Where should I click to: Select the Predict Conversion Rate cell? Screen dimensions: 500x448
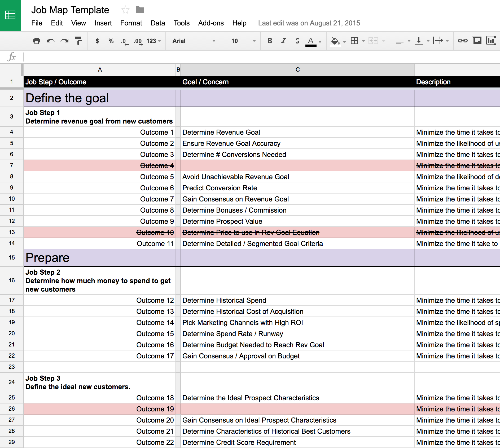tap(297, 188)
